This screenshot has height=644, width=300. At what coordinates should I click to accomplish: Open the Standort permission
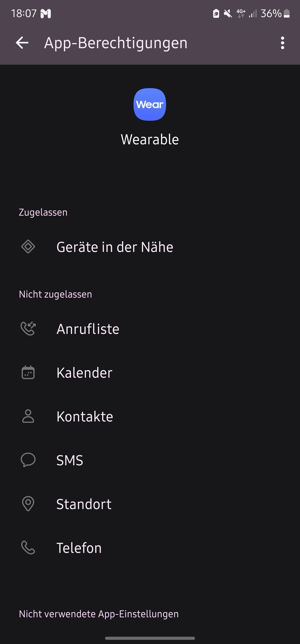150,504
